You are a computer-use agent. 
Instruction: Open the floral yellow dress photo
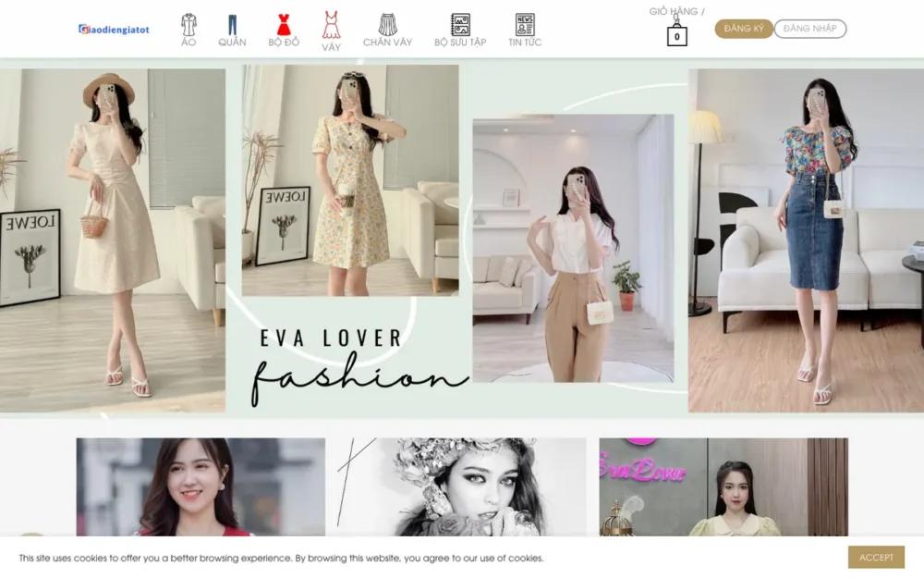pos(350,180)
